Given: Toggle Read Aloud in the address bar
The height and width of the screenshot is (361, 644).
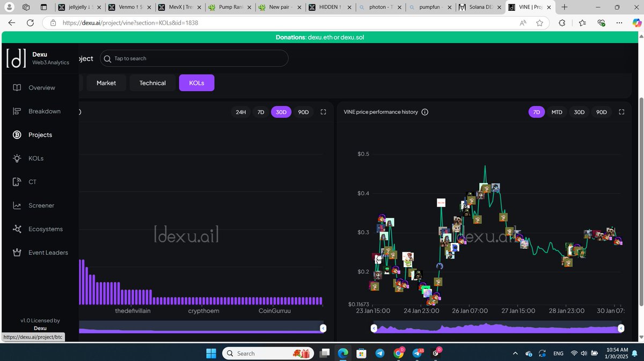Looking at the screenshot, I should 523,23.
